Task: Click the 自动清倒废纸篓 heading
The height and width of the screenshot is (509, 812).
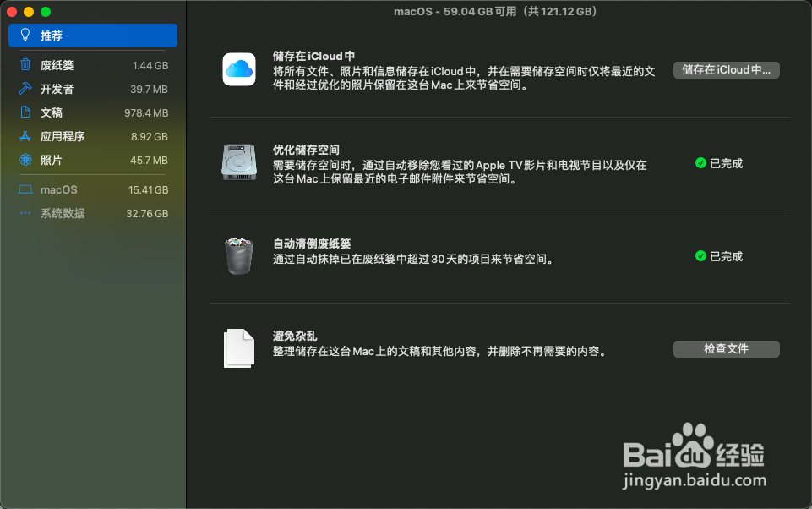Action: tap(312, 244)
